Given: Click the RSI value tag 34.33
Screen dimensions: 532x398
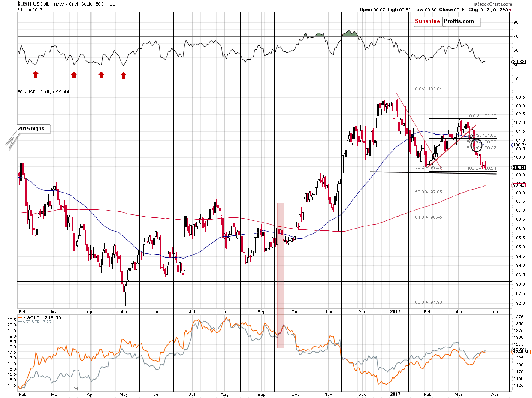Looking at the screenshot, I should [x=519, y=63].
